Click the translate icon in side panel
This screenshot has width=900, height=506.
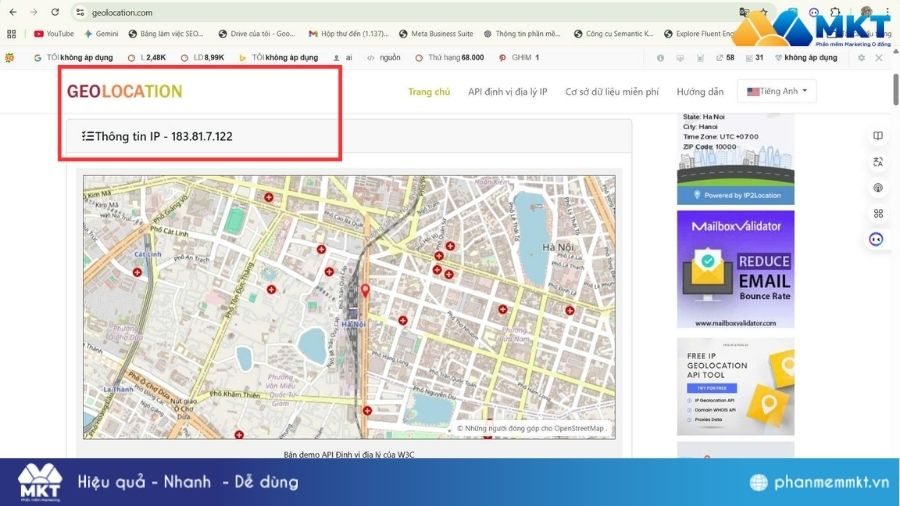point(878,162)
